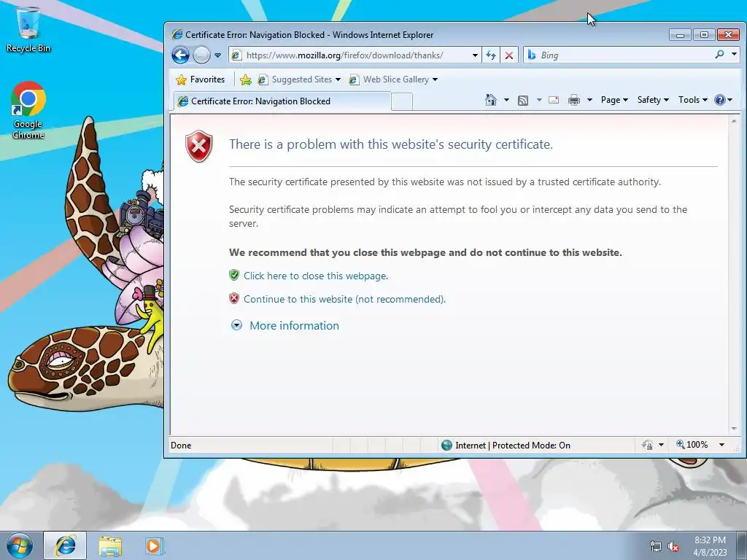This screenshot has height=560, width=747.
Task: Expand the Feeds dropdown arrow
Action: click(539, 100)
